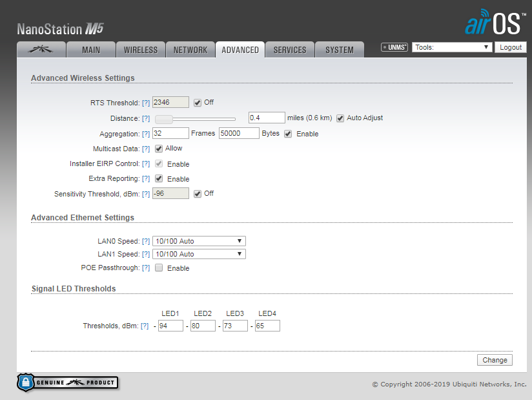The width and height of the screenshot is (532, 400).
Task: Toggle Installer EIRP Control Enable checkbox
Action: pyautogui.click(x=159, y=163)
